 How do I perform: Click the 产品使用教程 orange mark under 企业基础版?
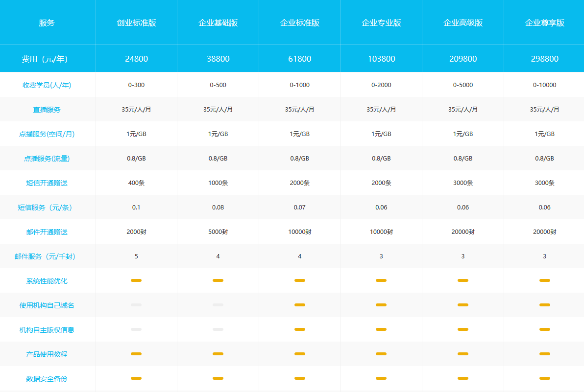(218, 354)
